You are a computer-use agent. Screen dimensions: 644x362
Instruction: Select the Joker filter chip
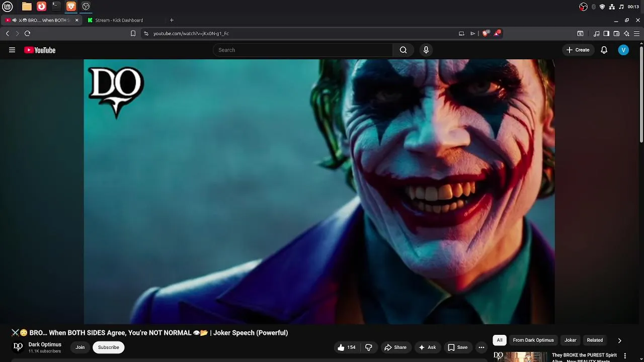[570, 340]
